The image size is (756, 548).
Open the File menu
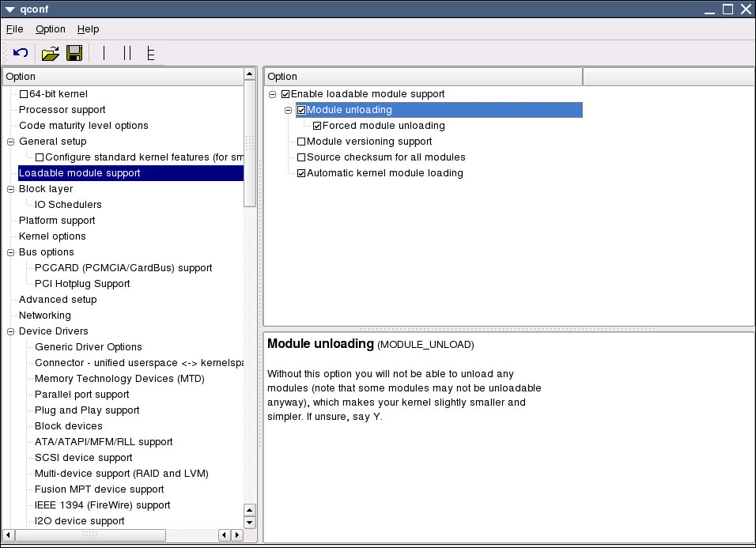click(14, 29)
